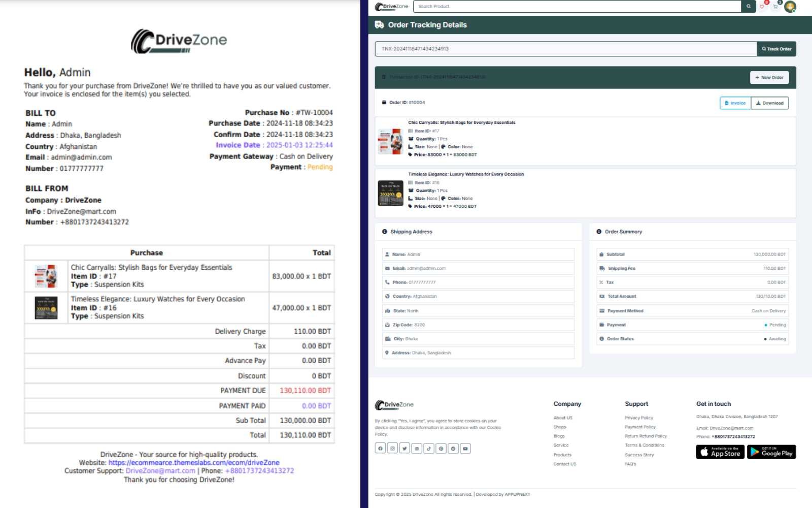Click the Download button
Screen dimensions: 812x508
click(x=770, y=103)
